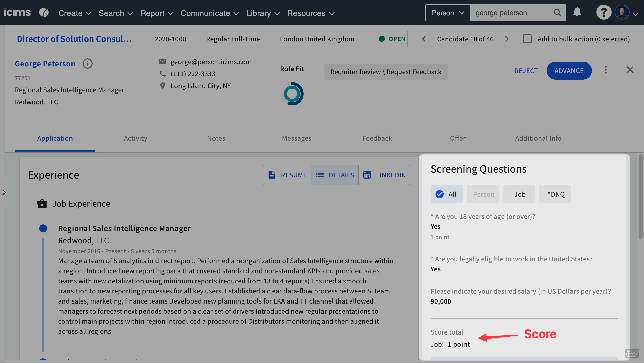Click the Job Experience briefcase icon
The width and height of the screenshot is (644, 363).
pyautogui.click(x=42, y=204)
